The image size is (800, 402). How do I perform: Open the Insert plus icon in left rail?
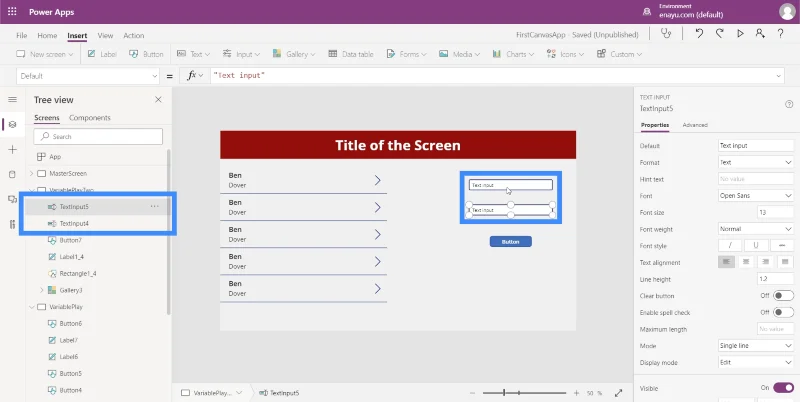point(12,149)
